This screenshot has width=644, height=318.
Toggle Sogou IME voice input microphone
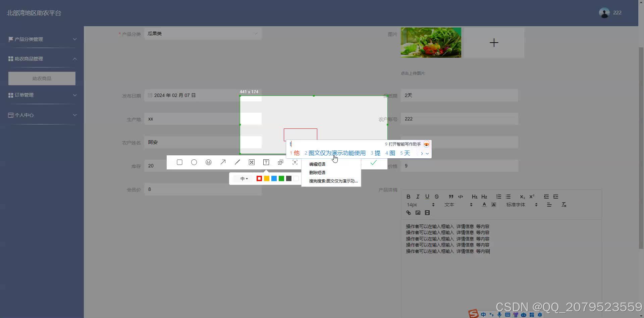pyautogui.click(x=499, y=315)
